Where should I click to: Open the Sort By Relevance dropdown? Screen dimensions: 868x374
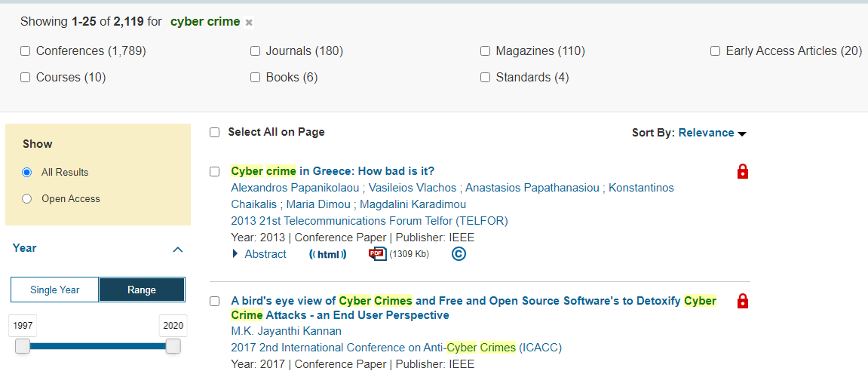point(711,133)
